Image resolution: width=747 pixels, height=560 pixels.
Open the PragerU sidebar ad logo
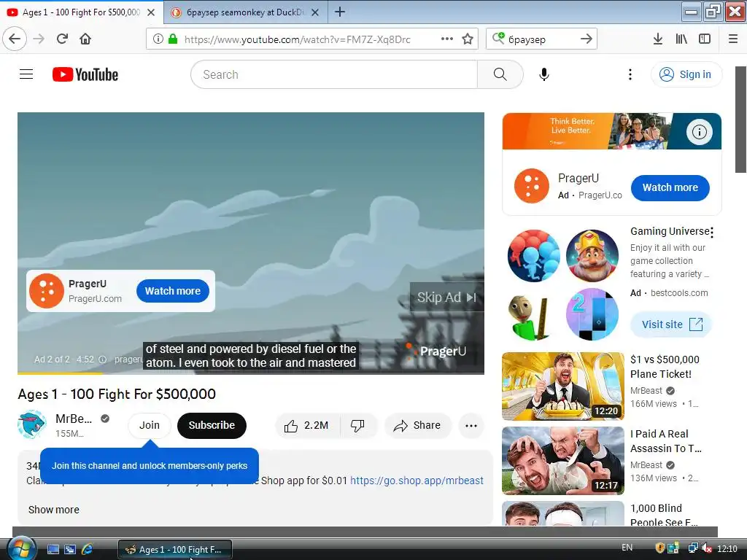[x=532, y=186]
